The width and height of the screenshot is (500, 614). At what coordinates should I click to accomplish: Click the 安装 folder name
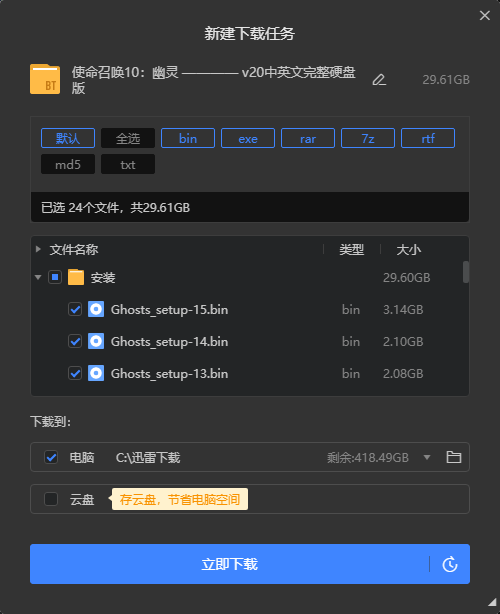(103, 278)
